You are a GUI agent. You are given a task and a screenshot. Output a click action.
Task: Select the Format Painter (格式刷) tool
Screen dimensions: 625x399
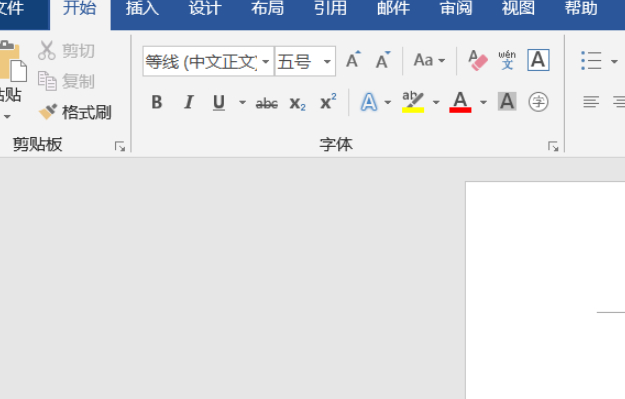[x=75, y=112]
